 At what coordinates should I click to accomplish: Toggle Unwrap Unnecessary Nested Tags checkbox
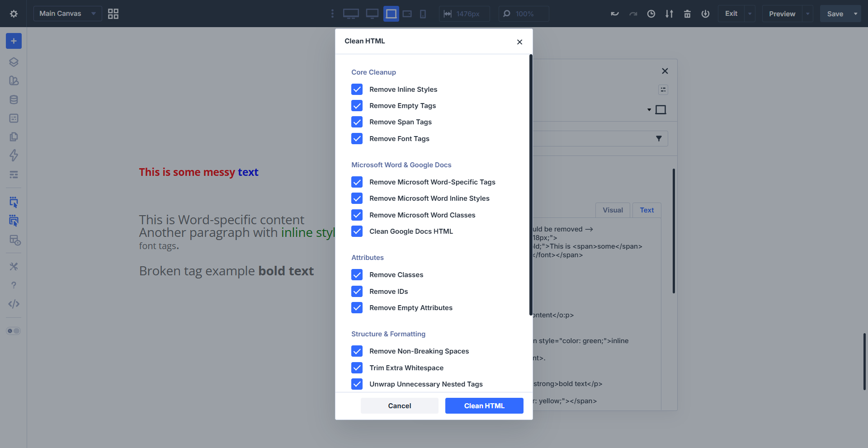[x=357, y=384]
